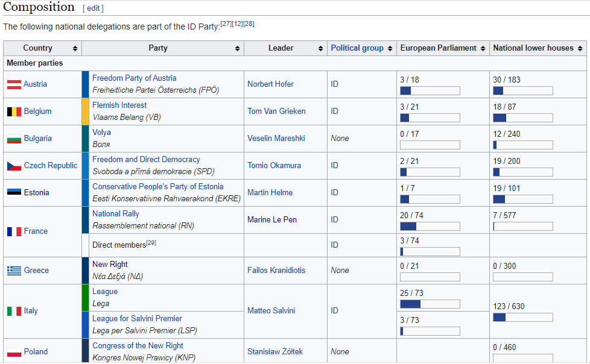
Task: Open the France country link
Action: [36, 231]
